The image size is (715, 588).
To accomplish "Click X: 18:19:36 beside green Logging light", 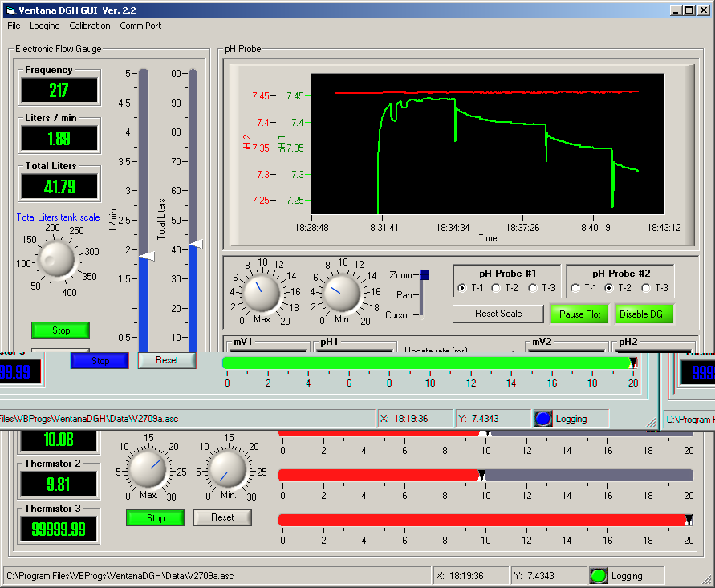I will tap(470, 576).
